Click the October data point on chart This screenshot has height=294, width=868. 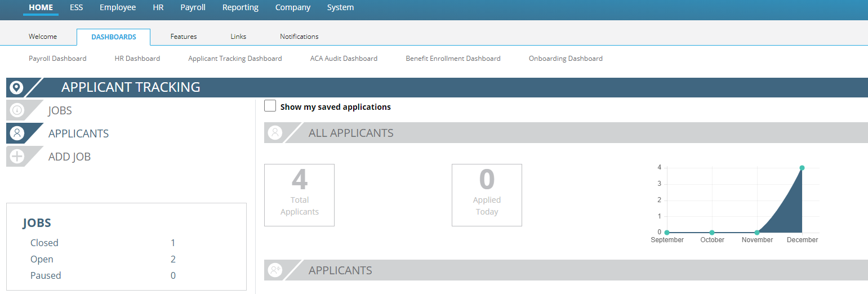point(712,233)
